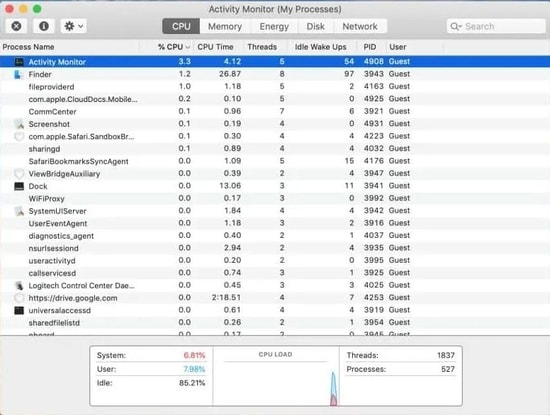The width and height of the screenshot is (550, 415).
Task: Click the Search input field
Action: pyautogui.click(x=496, y=26)
